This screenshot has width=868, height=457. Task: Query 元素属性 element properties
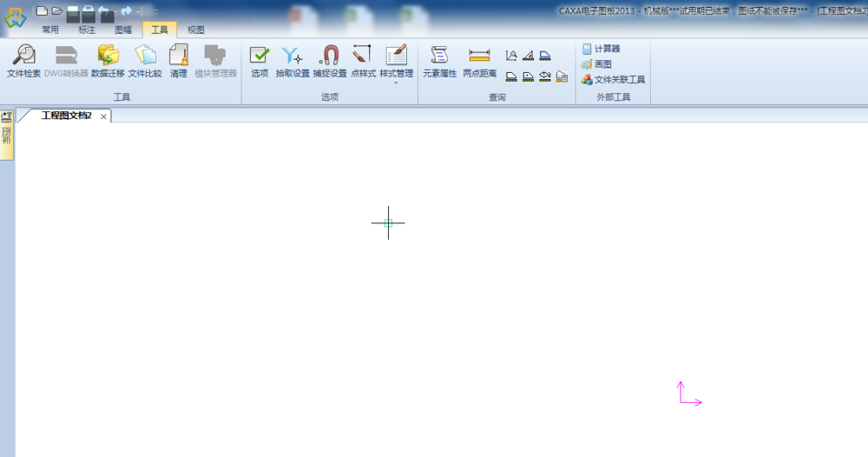point(439,60)
